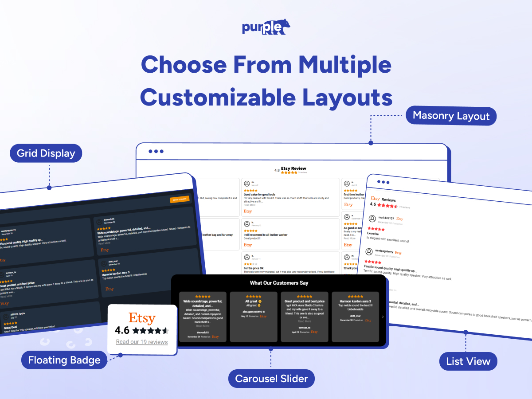This screenshot has height=399, width=532.
Task: Click Etsy logo in list view header
Action: tap(375, 199)
